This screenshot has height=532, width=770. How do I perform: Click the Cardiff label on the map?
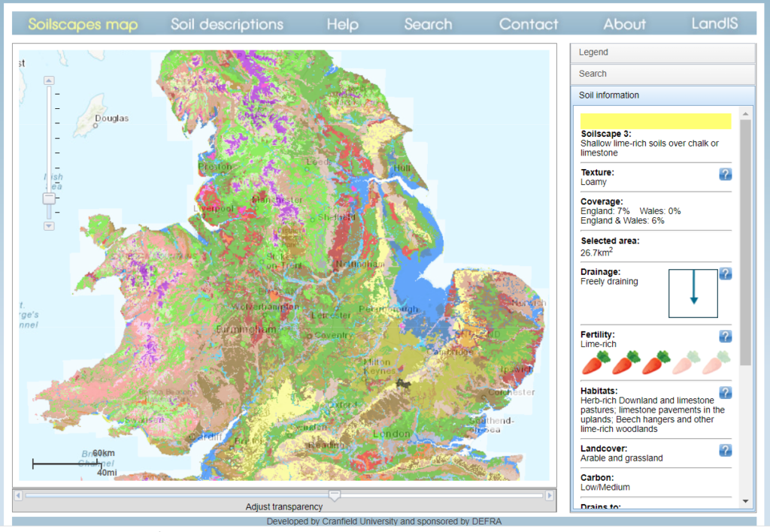[206, 437]
